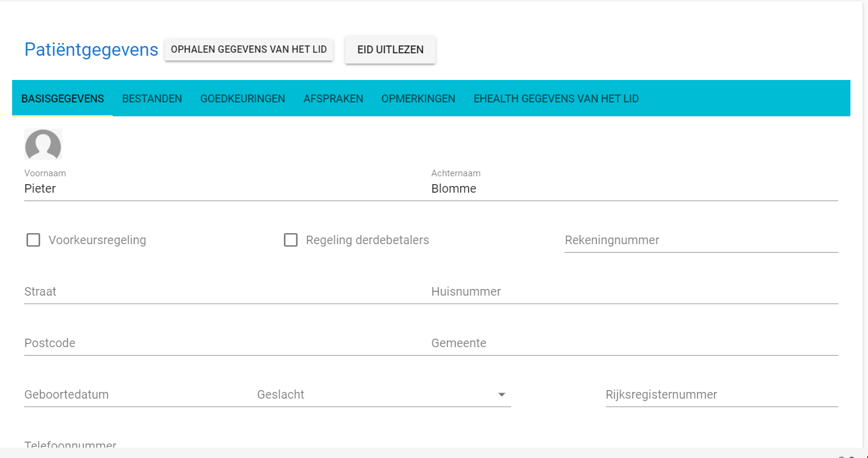Image resolution: width=868 pixels, height=458 pixels.
Task: Click the EID Uitlezen button
Action: pyautogui.click(x=390, y=50)
